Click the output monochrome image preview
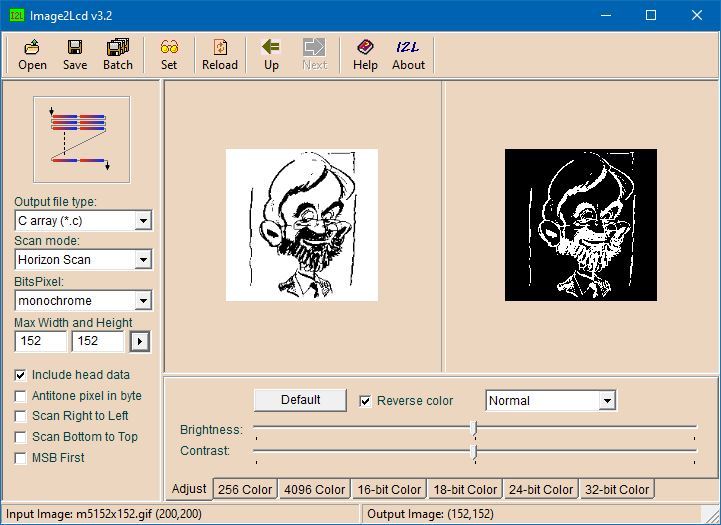This screenshot has height=525, width=721. tap(581, 225)
